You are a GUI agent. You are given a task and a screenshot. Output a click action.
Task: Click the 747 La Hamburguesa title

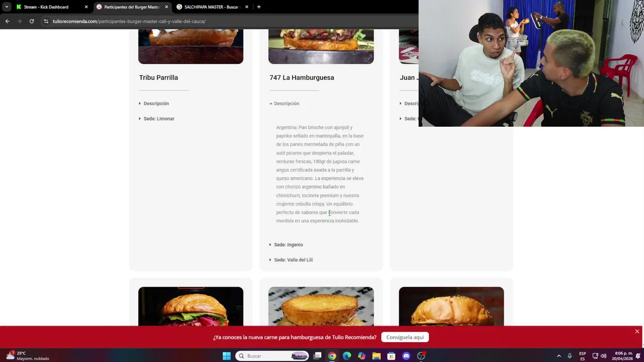301,77
